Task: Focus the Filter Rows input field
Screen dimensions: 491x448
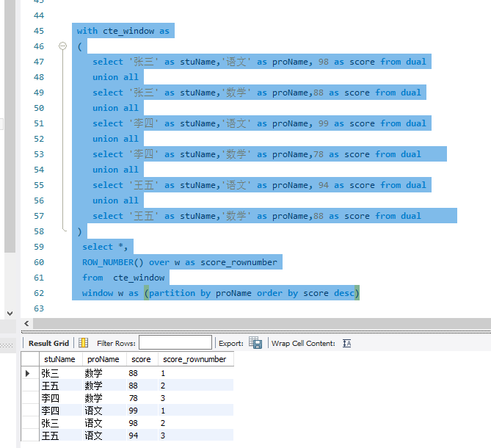Action: tap(175, 342)
